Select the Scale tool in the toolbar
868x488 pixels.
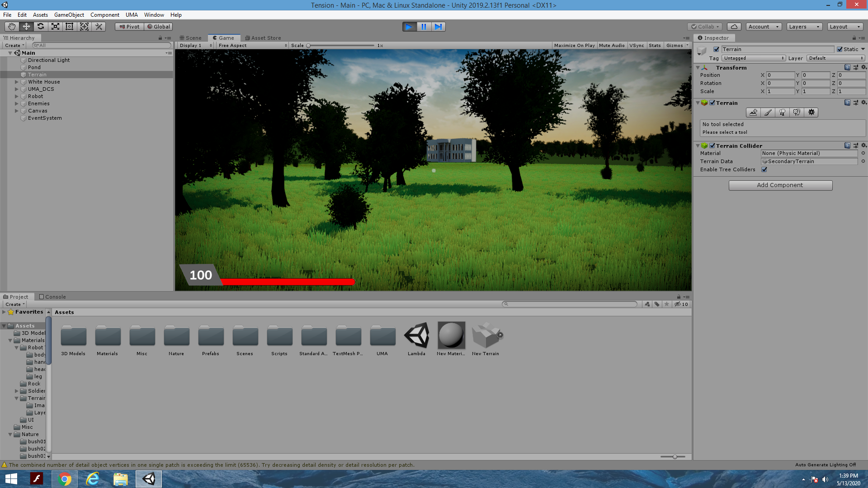point(55,26)
